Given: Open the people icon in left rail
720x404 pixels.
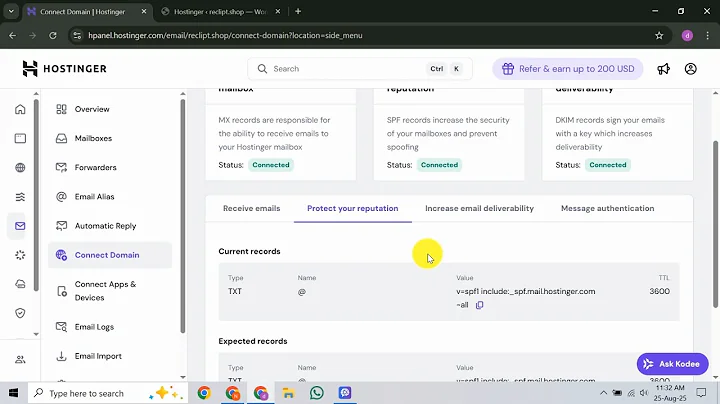Looking at the screenshot, I should [x=20, y=359].
